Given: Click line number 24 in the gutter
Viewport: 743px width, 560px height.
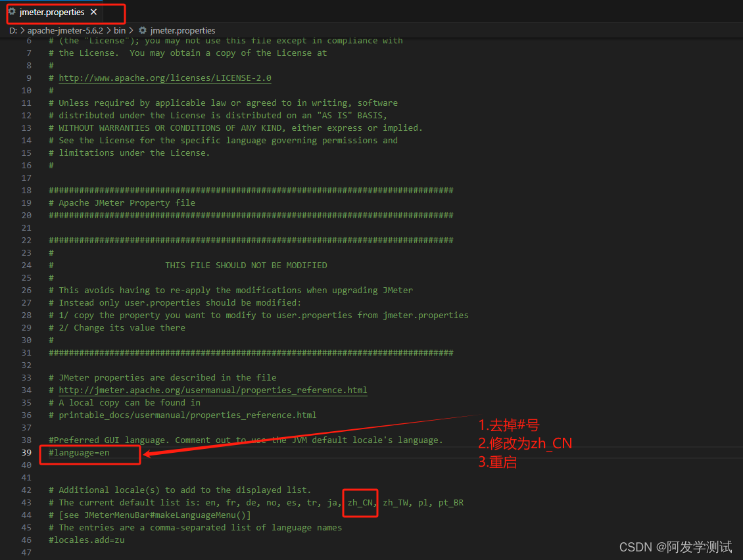Looking at the screenshot, I should [26, 266].
